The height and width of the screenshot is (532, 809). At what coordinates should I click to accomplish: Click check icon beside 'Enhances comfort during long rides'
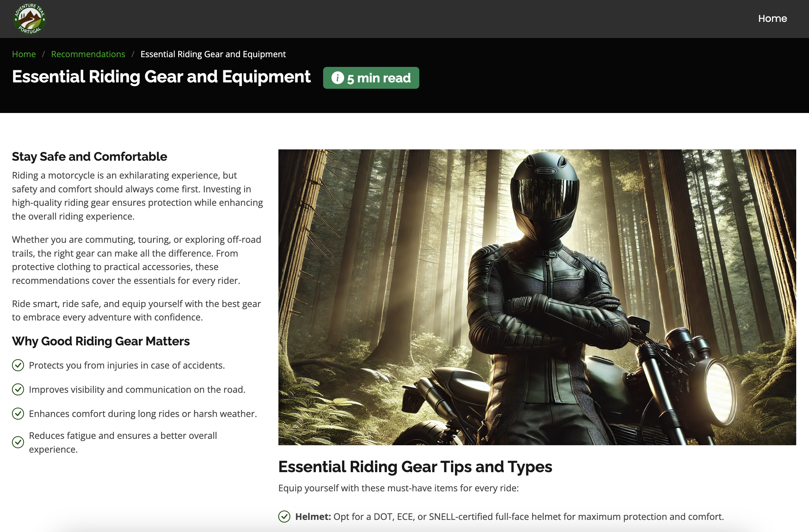point(18,413)
